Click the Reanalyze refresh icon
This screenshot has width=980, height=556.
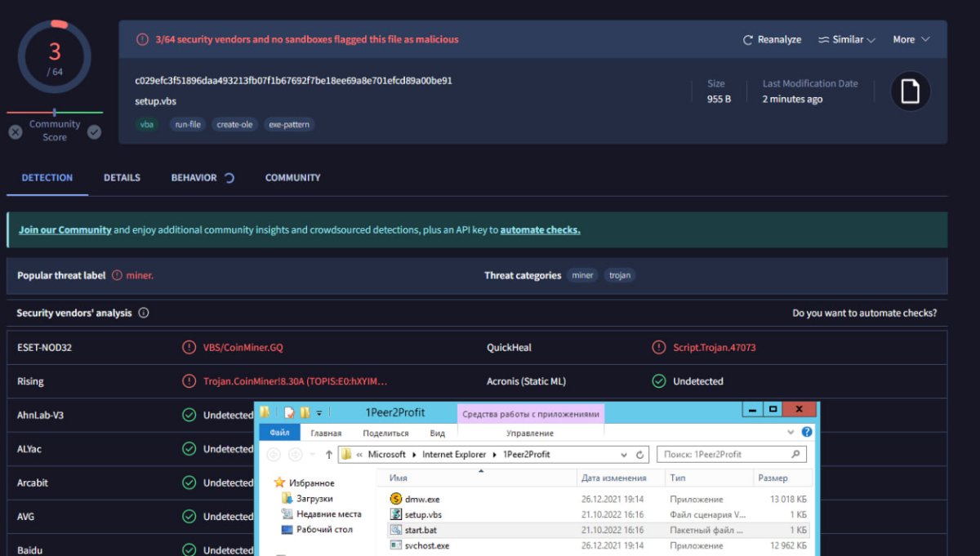[x=747, y=40]
